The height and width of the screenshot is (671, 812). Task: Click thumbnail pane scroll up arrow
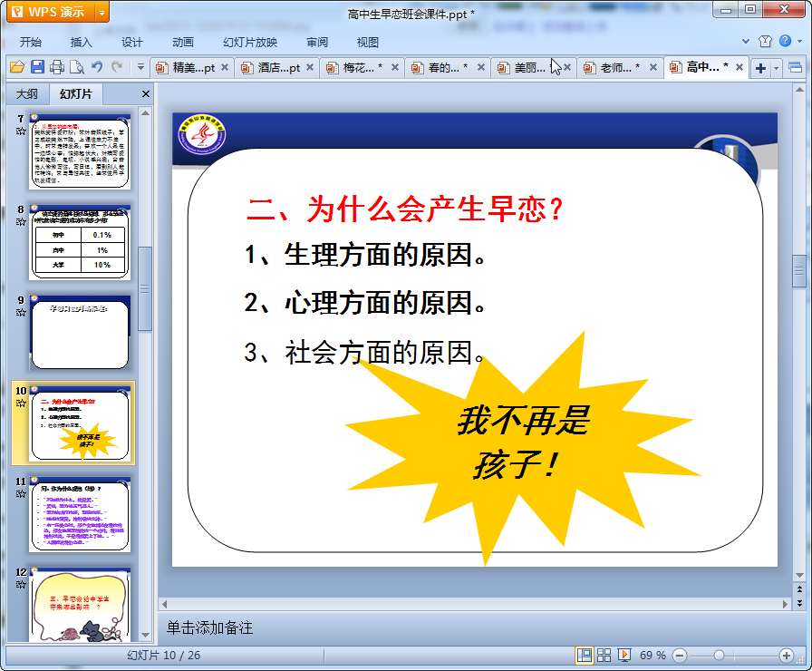click(x=145, y=113)
